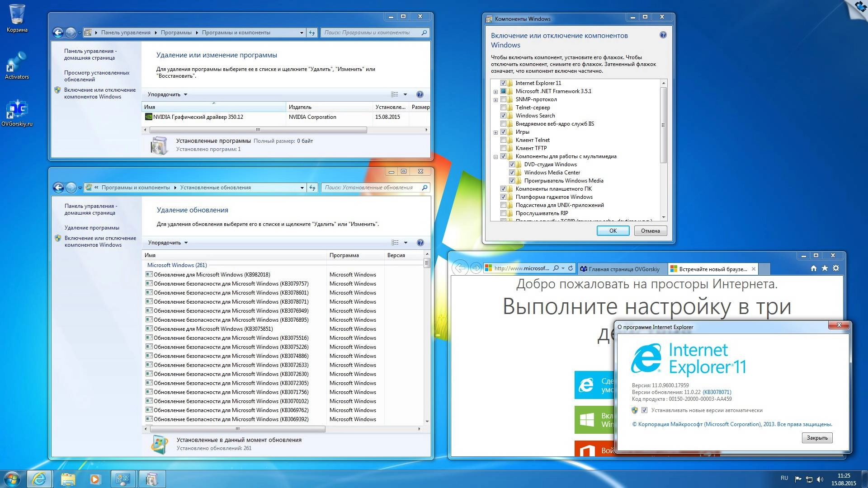
Task: Enable the Клиент TFTP component
Action: pos(503,148)
